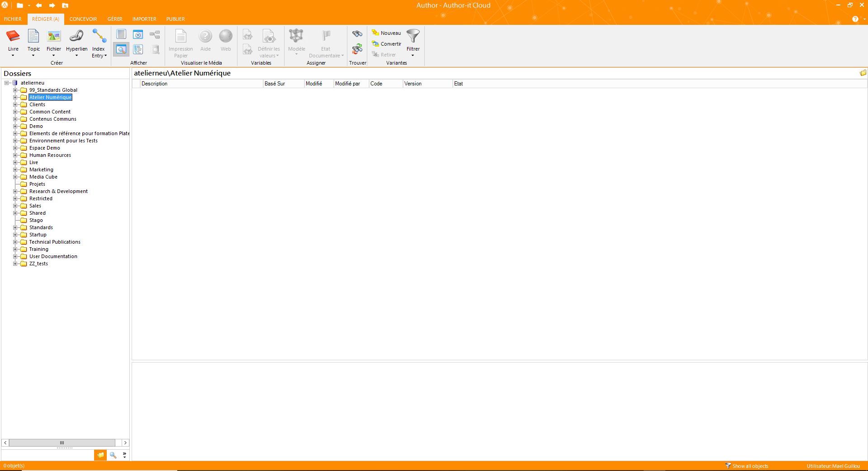
Task: Expand the ZZ_tests folder
Action: [15, 264]
